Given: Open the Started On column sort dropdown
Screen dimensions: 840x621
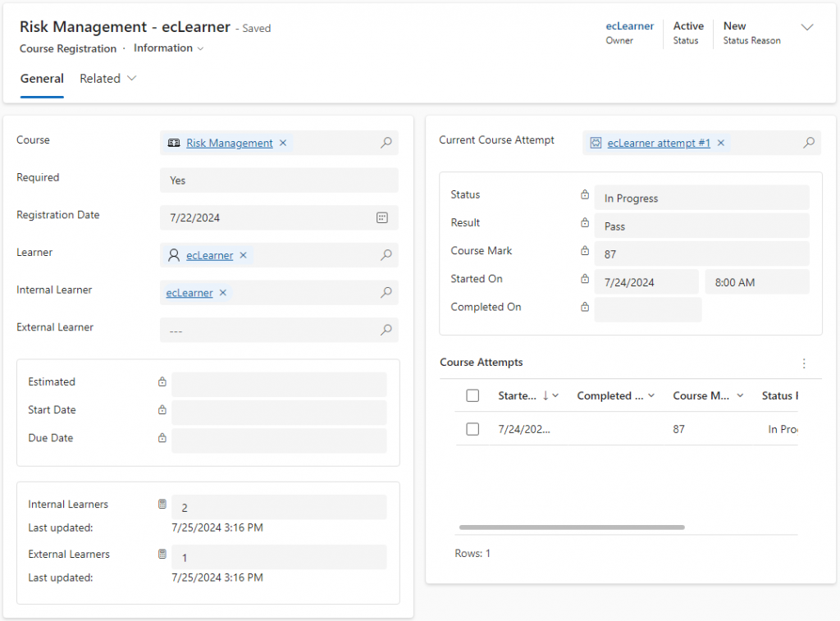Looking at the screenshot, I should [555, 395].
